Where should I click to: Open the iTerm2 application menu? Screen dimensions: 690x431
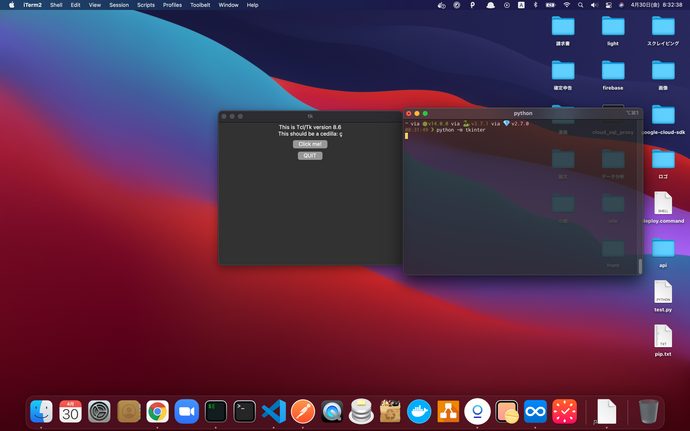[33, 5]
